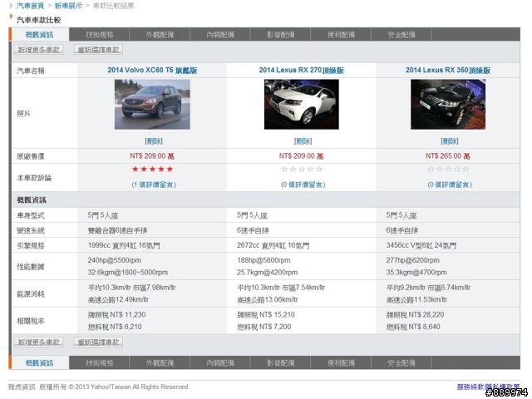Open RX 350's 0 個評價留言 link
The width and height of the screenshot is (532, 399).
coord(450,185)
